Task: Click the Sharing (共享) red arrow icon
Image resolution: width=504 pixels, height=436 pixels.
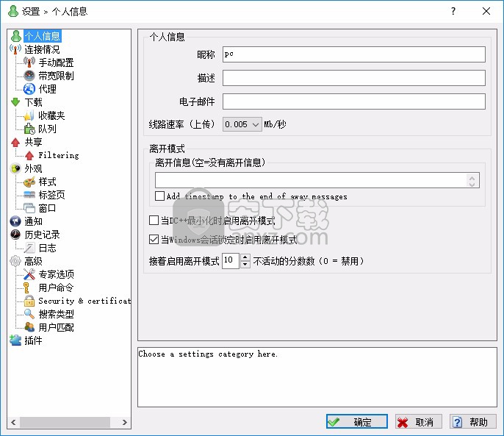Action: 15,142
